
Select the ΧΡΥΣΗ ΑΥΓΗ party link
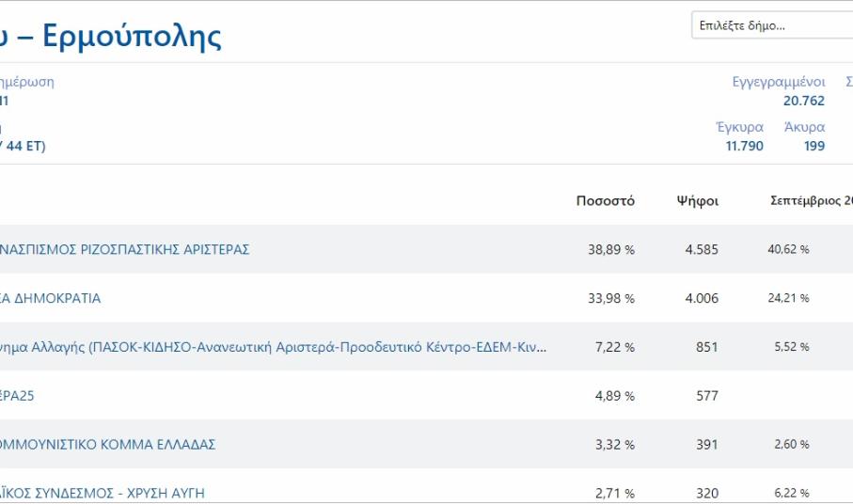102,493
